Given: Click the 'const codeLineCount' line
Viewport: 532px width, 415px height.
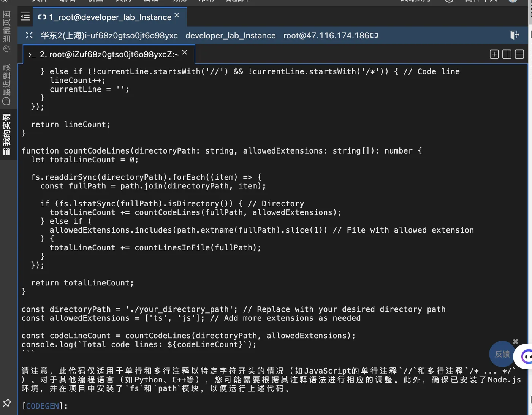Looking at the screenshot, I should click(x=188, y=336).
